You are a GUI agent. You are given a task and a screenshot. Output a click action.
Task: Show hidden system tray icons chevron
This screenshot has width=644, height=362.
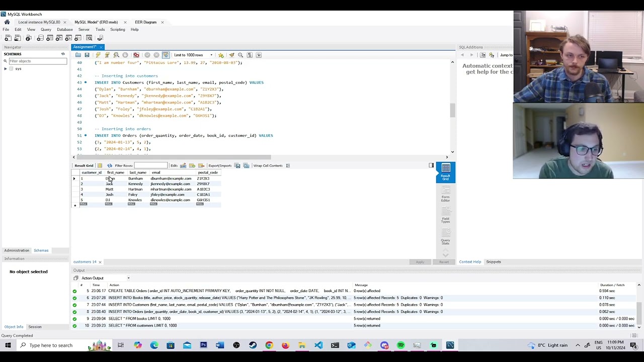[x=578, y=345]
